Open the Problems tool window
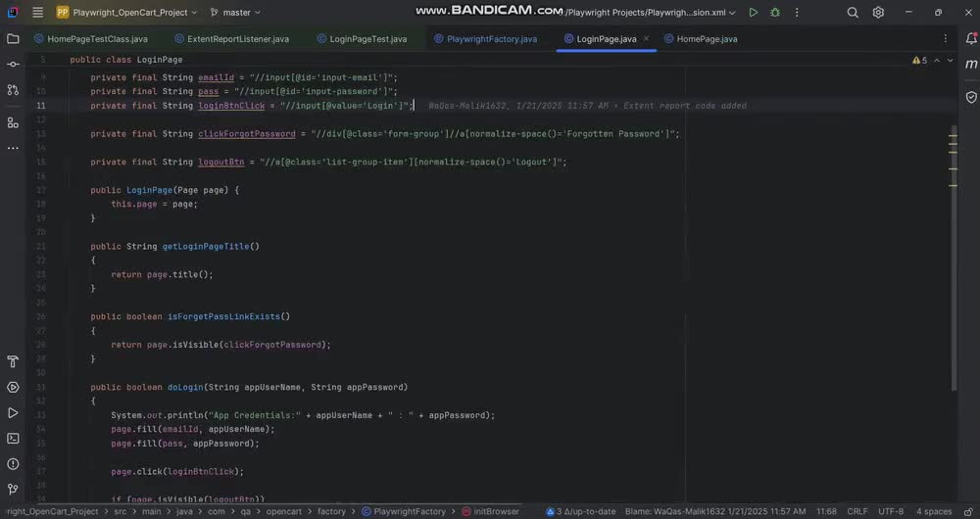The image size is (980, 519). point(13,464)
